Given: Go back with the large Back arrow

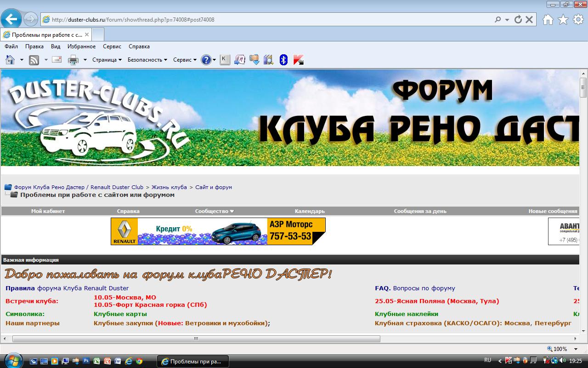Looking at the screenshot, I should coord(11,19).
